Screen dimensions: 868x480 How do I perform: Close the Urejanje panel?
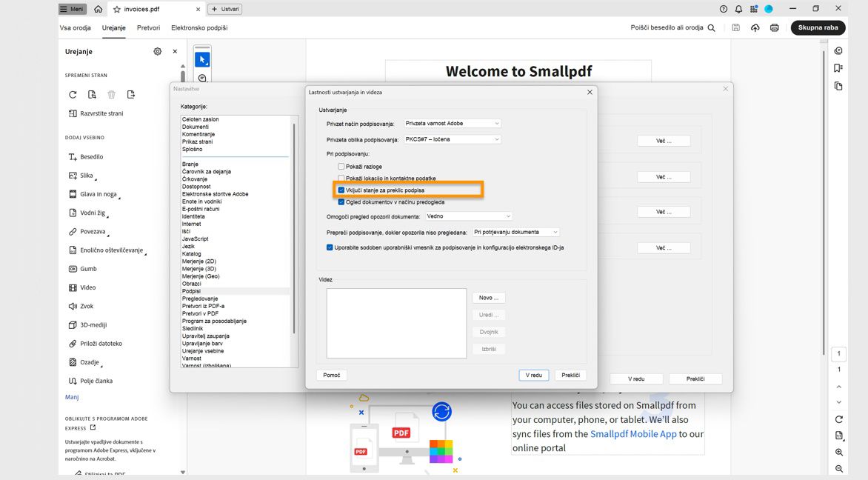[x=175, y=52]
